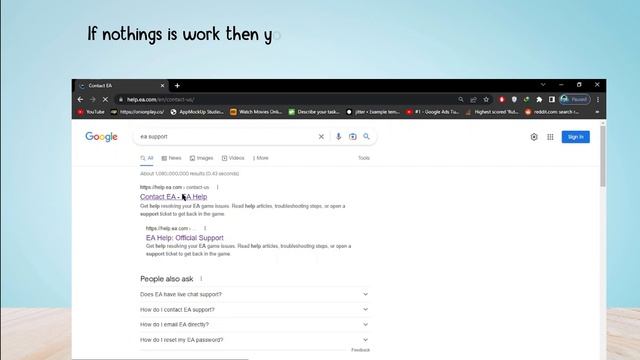Image resolution: width=640 pixels, height=360 pixels.
Task: Open search Tools
Action: coord(364,158)
